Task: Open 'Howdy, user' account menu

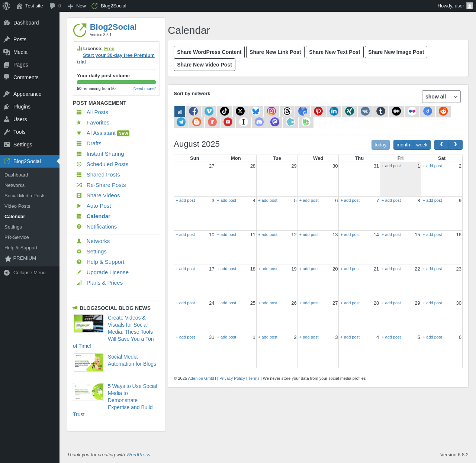Action: (x=455, y=6)
